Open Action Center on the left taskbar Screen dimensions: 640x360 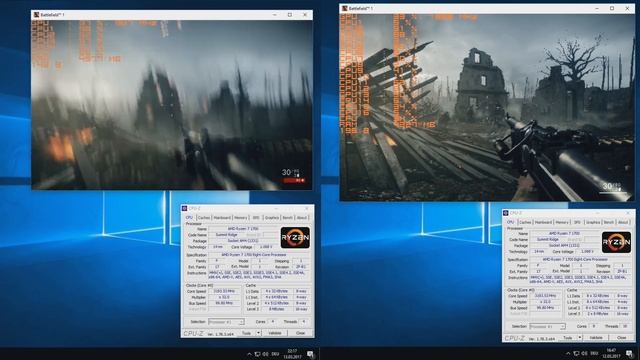pos(311,354)
